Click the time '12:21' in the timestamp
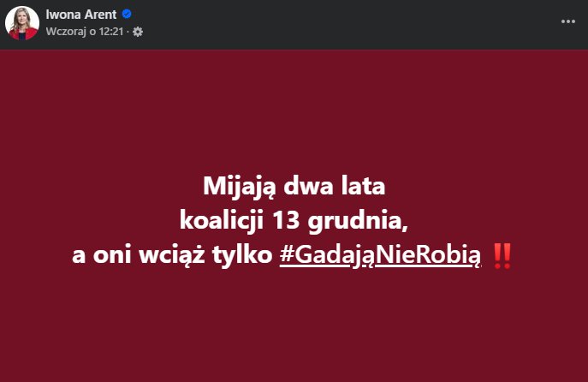Image resolution: width=588 pixels, height=382 pixels. (x=110, y=32)
